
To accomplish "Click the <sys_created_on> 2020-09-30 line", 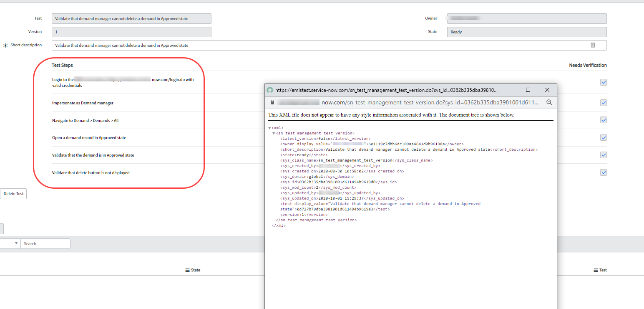I will [x=342, y=171].
